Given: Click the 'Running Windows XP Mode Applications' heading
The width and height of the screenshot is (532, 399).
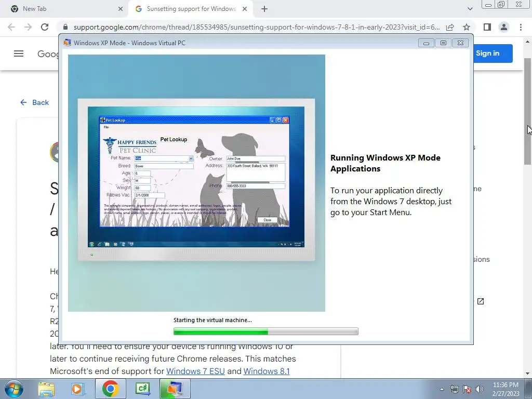Looking at the screenshot, I should click(385, 163).
